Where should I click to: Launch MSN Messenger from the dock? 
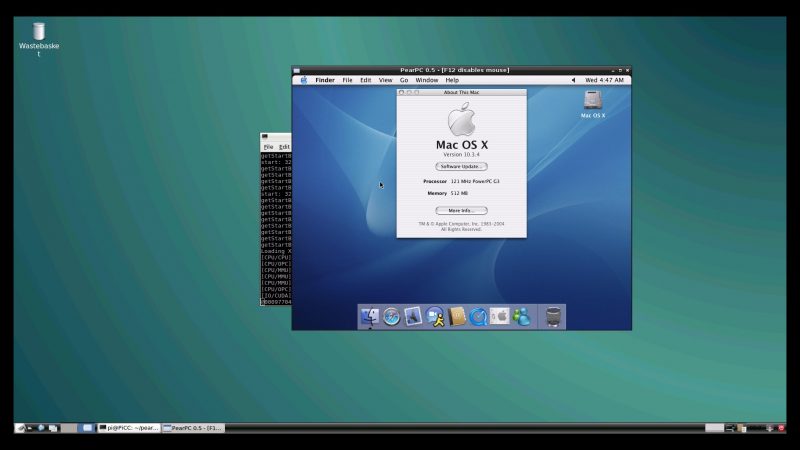pos(521,317)
